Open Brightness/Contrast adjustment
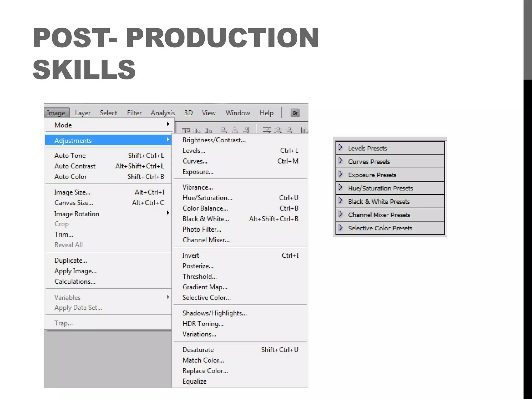This screenshot has width=532, height=399. (x=240, y=140)
